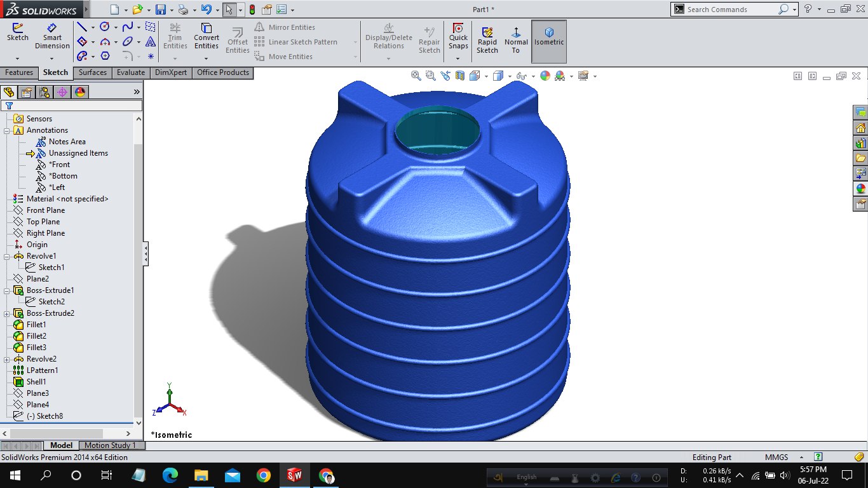
Task: Select the Centerpoint Arc sketch tool
Action: (x=105, y=41)
